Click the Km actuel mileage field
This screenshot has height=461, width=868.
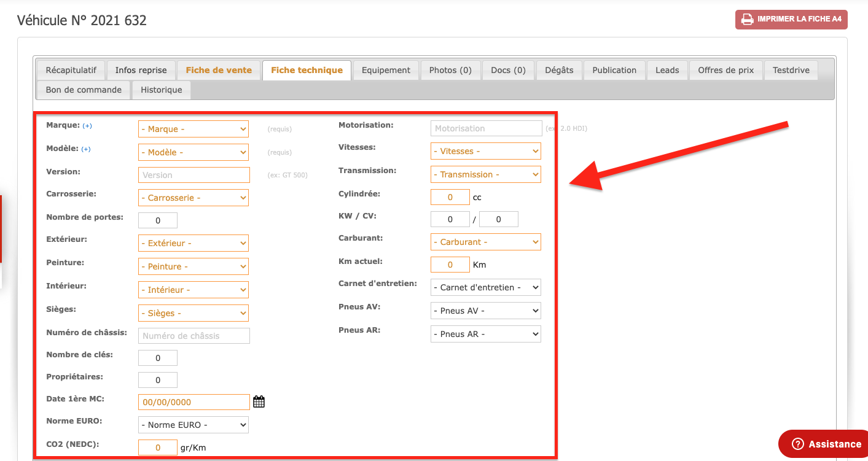click(x=450, y=265)
